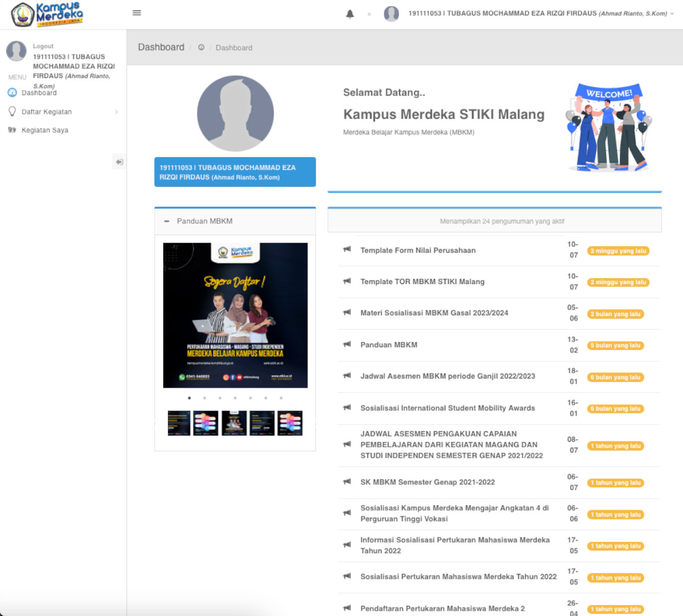683x616 pixels.
Task: Click the Kampus Merdeka logo
Action: pos(47,14)
